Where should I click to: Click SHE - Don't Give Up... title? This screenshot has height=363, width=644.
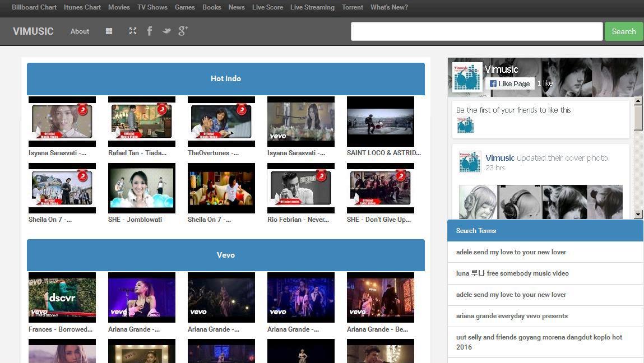(379, 219)
